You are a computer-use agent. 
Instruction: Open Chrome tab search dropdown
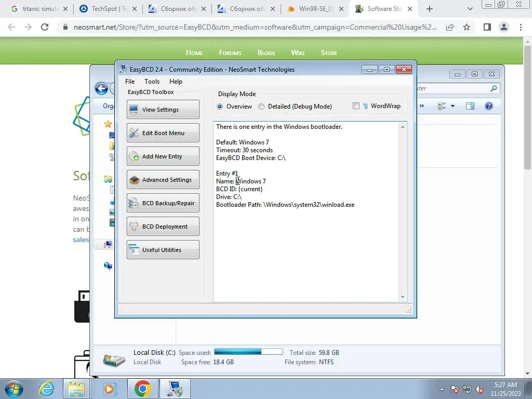470,9
